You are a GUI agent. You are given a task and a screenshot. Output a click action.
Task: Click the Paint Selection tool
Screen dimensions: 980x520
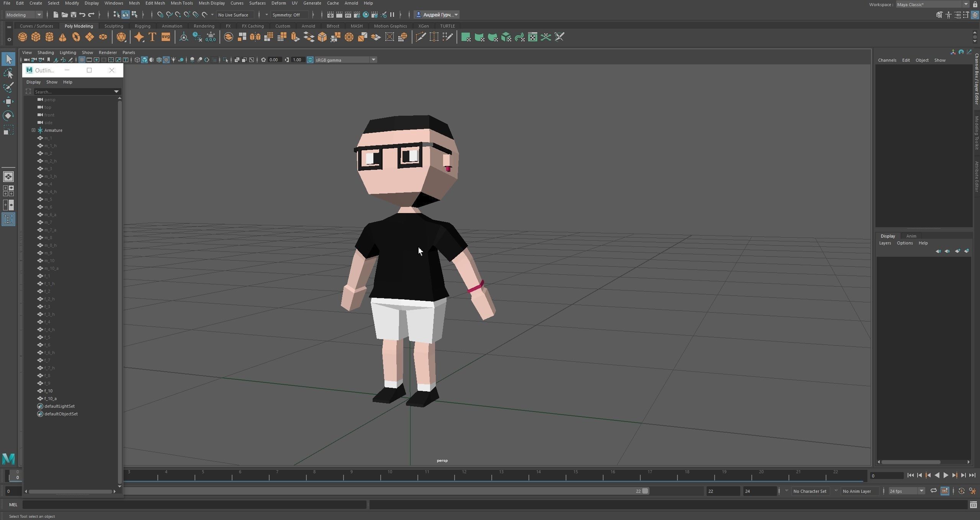point(8,87)
